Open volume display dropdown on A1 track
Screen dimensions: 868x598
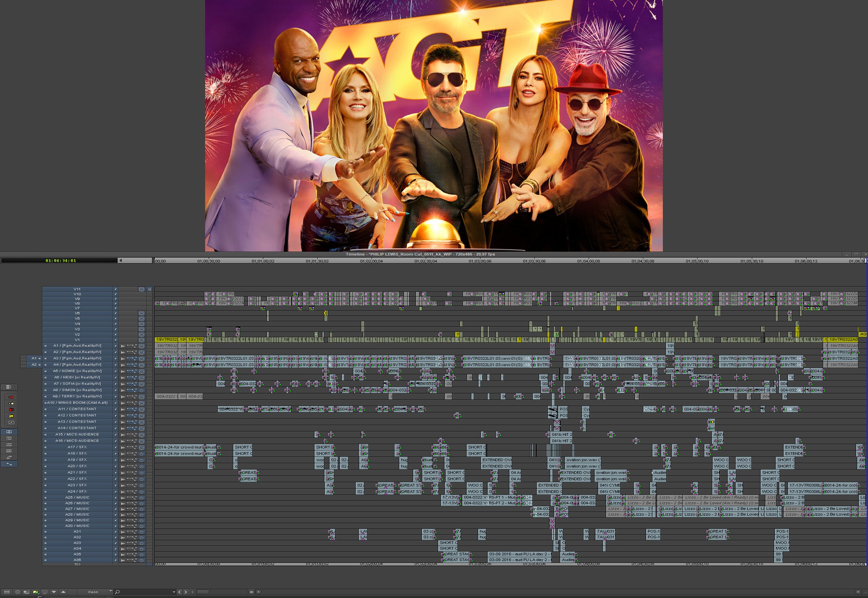tap(132, 346)
